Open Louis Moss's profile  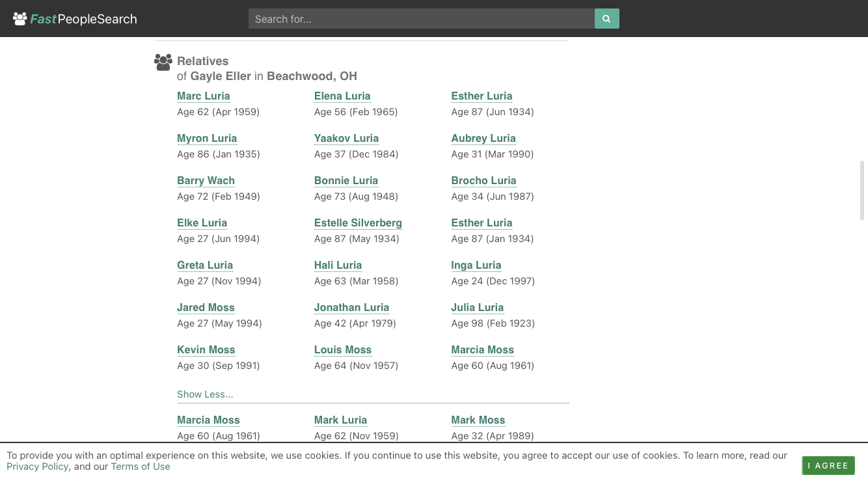(343, 349)
